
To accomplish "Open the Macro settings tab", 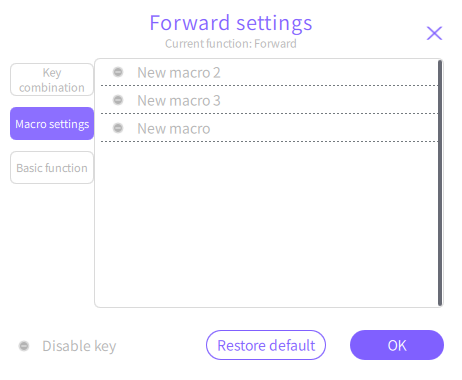I will pos(52,124).
